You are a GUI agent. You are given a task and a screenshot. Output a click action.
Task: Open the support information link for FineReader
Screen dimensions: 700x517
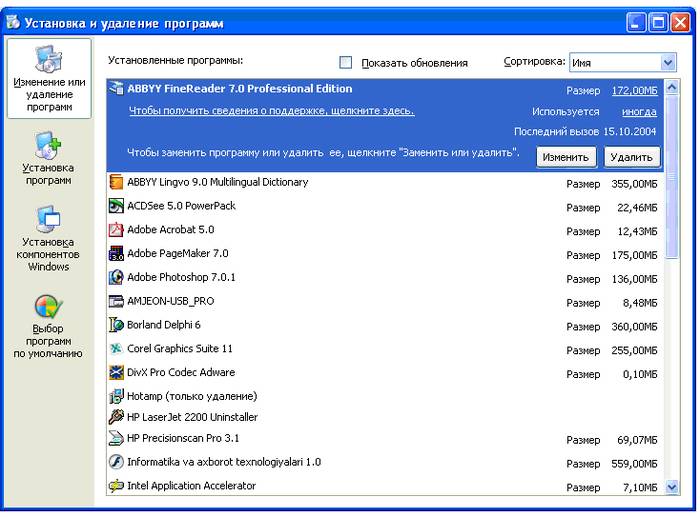(271, 111)
